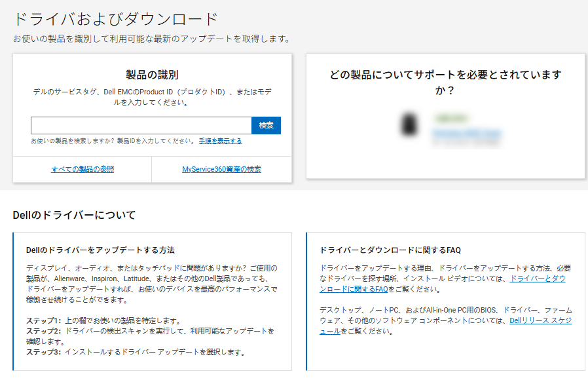Image resolution: width=588 pixels, height=384 pixels.
Task: Click the ステップ2 instruction text
Action: coord(150,331)
